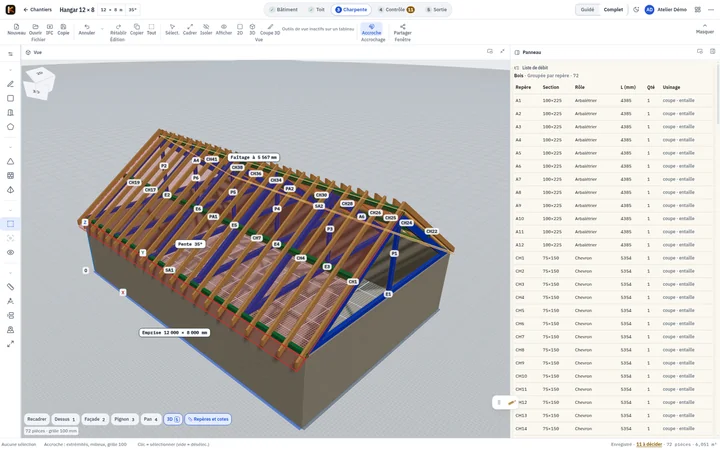Switch to Guidé mode

pos(587,10)
